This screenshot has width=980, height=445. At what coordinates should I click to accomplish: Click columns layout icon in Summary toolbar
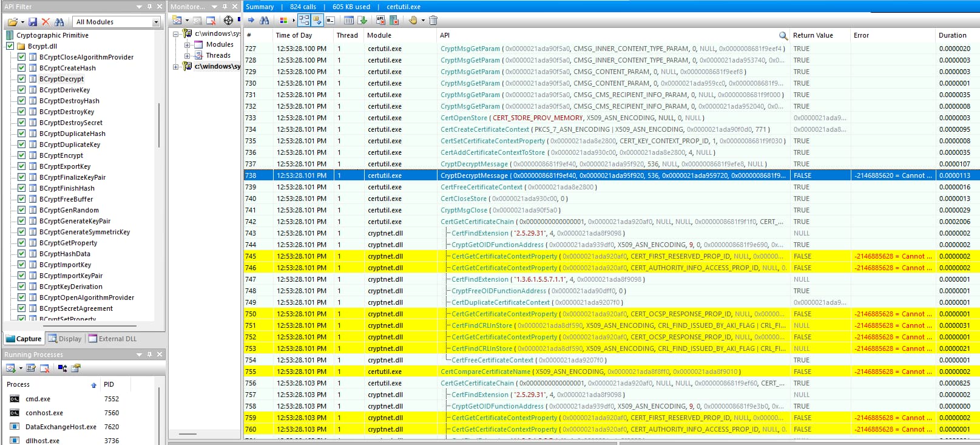click(349, 20)
